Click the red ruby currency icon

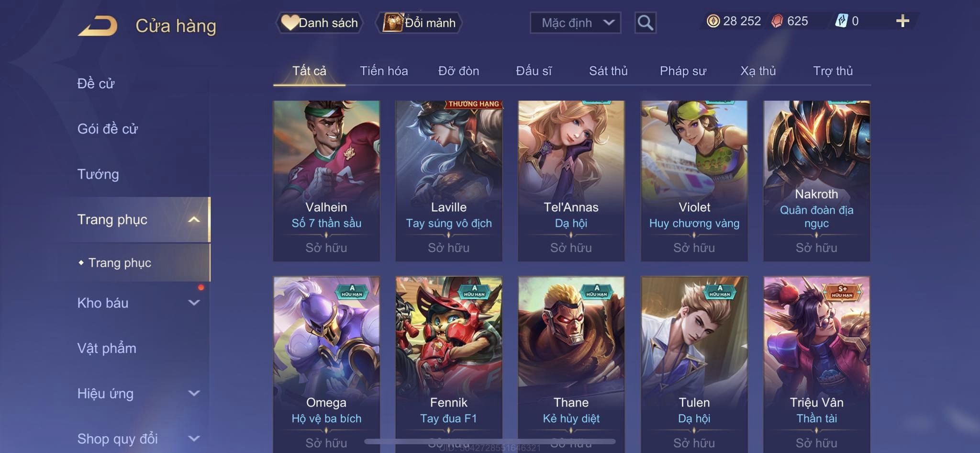pos(777,21)
